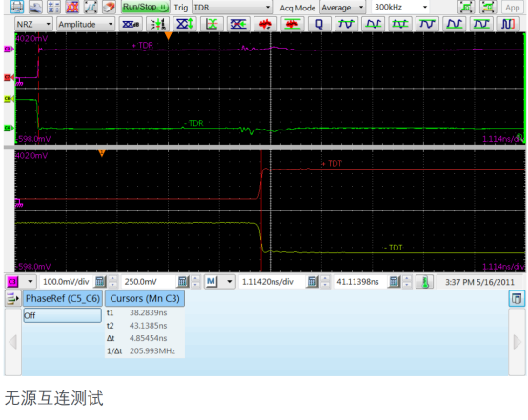Click the Off field under PhaseRef
Viewport: 528px width, 420px height.
(x=62, y=315)
